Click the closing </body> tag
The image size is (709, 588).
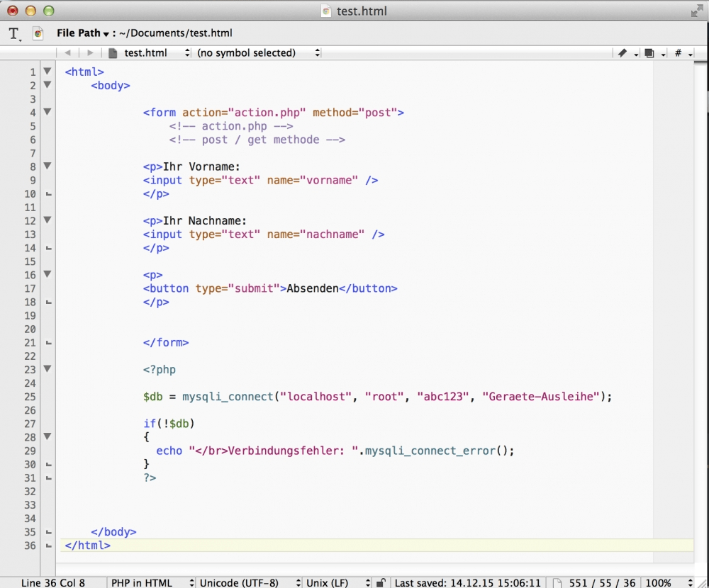113,532
